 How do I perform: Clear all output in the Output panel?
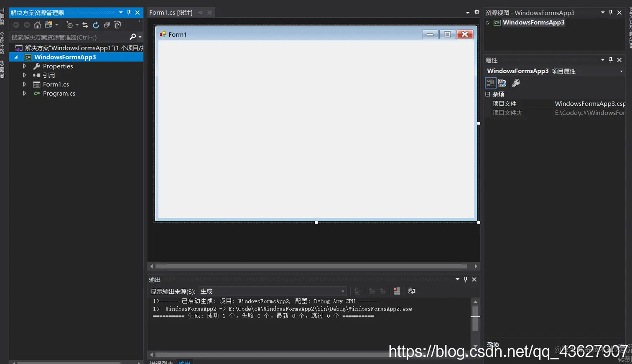pyautogui.click(x=396, y=291)
